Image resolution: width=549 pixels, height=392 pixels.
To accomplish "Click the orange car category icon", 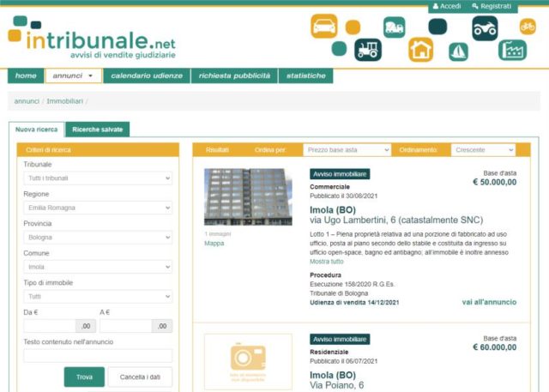I will [x=324, y=26].
